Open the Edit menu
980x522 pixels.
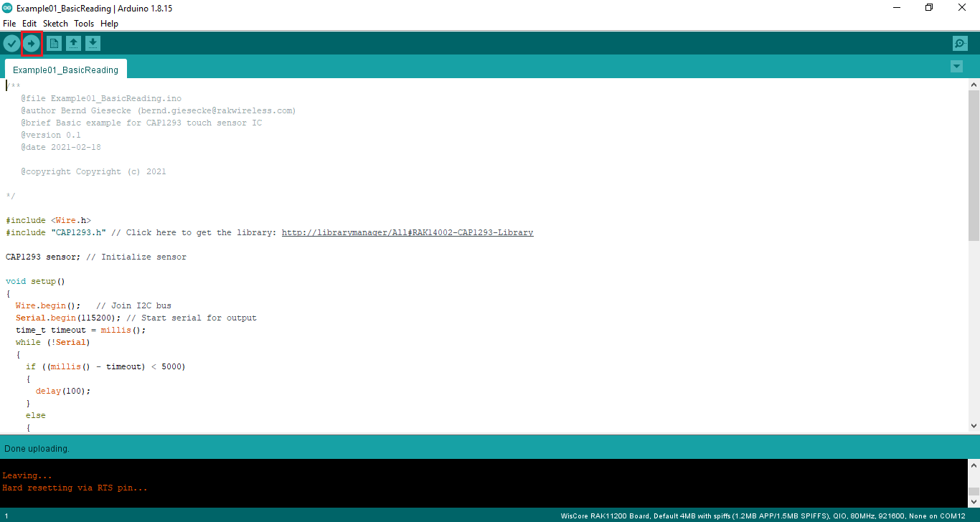click(29, 24)
